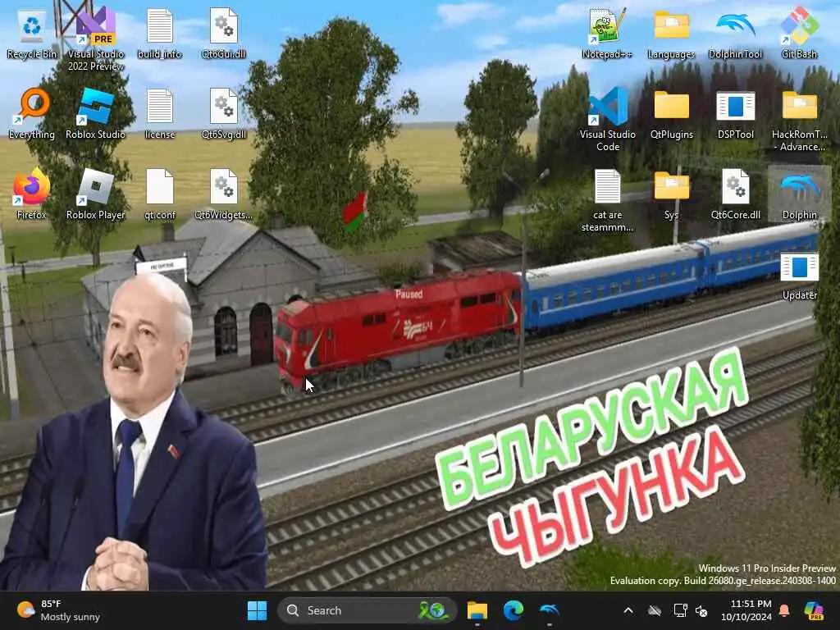Launch Firefox from the desktop
This screenshot has width=840, height=630.
[32, 195]
